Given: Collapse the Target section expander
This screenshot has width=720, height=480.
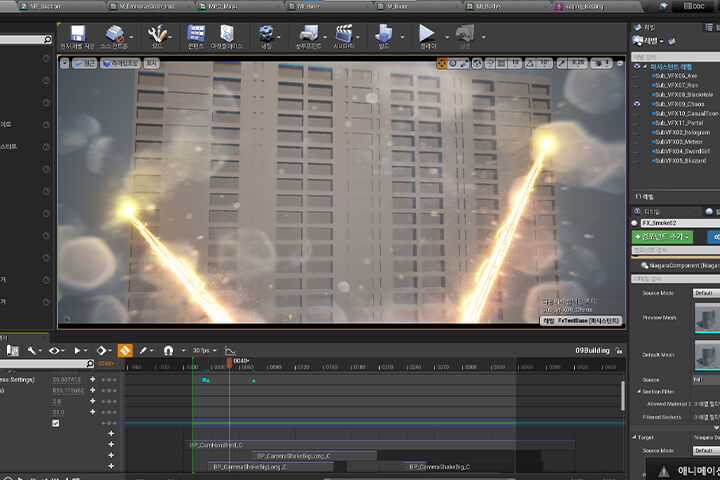Looking at the screenshot, I should coord(635,437).
